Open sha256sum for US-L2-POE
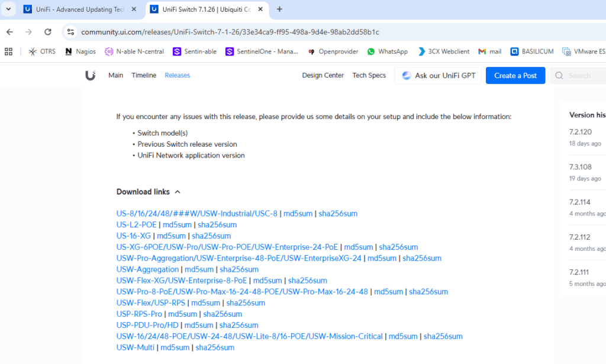Screen dimensions: 606x364 click(217, 224)
